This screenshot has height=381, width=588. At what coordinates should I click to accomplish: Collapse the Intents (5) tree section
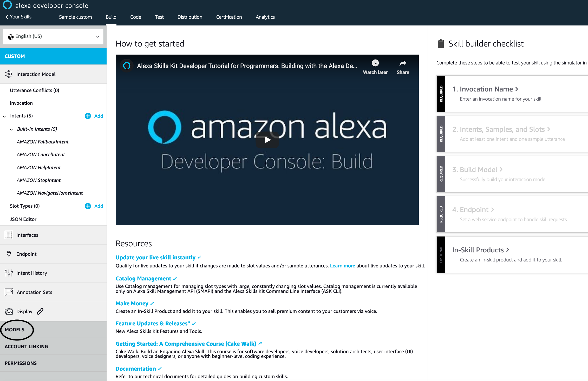tap(4, 116)
